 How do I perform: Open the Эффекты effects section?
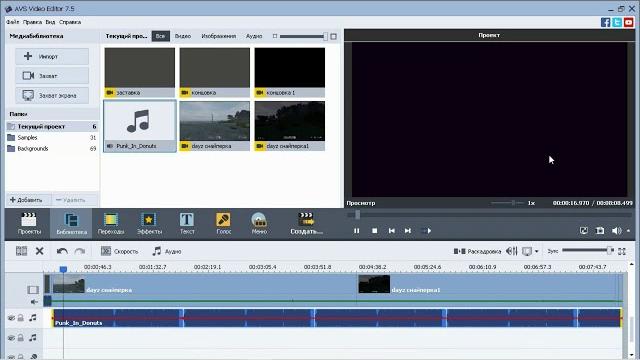point(149,224)
